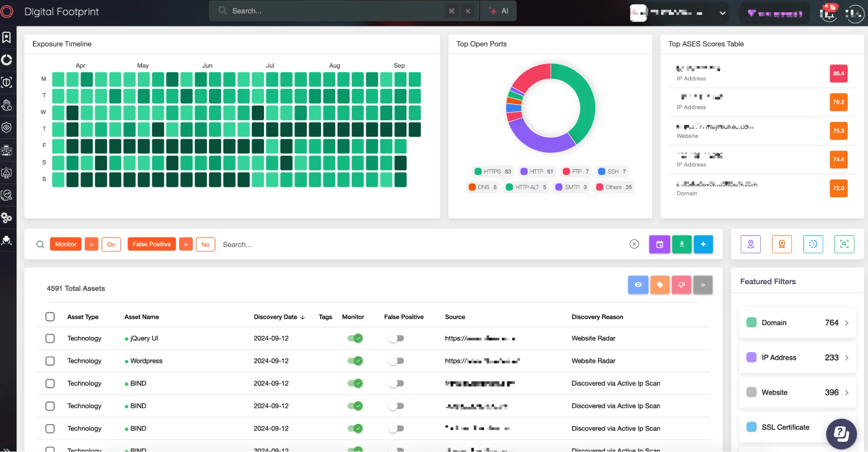Open the help chat bubble icon
Viewport: 868px width, 452px height.
point(841,433)
